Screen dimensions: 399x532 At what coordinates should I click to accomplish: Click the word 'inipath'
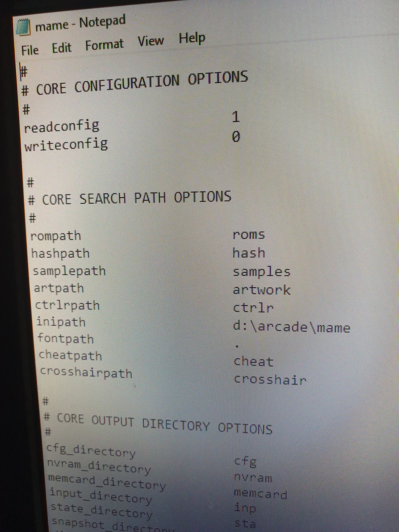(x=61, y=322)
